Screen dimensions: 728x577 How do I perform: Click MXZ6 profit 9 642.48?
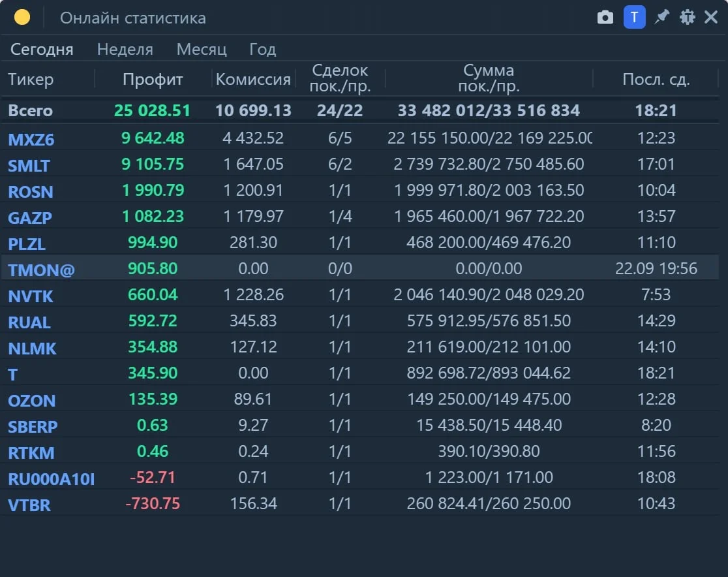pyautogui.click(x=153, y=138)
